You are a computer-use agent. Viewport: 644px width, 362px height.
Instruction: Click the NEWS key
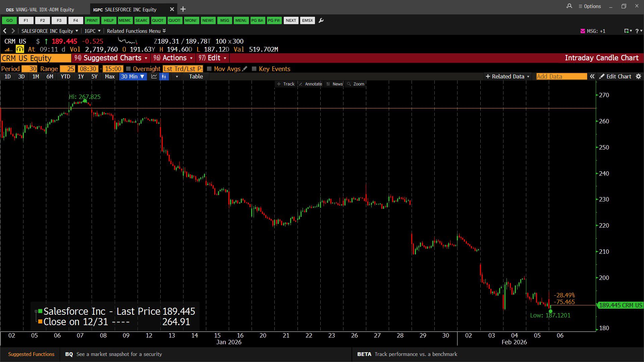pos(208,20)
